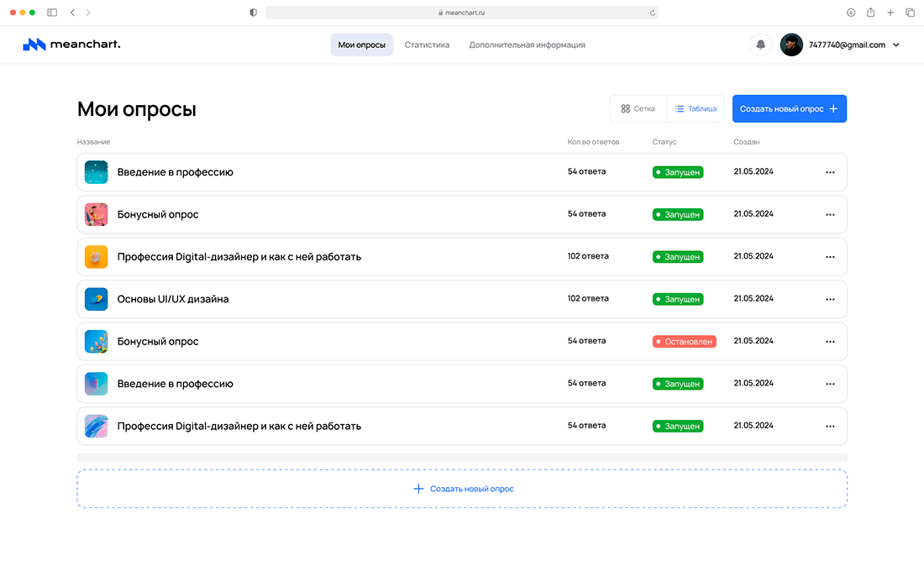Switch to Таблица table view
The height and width of the screenshot is (582, 924).
696,109
